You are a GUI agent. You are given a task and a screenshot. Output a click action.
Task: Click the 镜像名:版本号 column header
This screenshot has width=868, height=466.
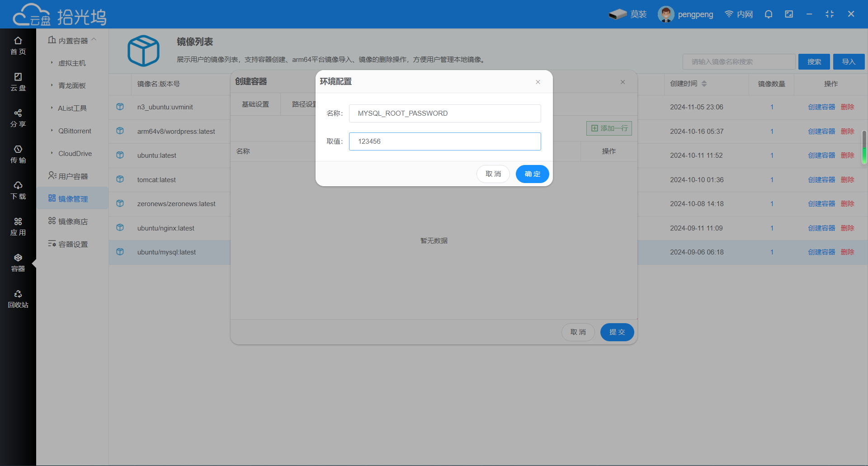click(x=158, y=84)
